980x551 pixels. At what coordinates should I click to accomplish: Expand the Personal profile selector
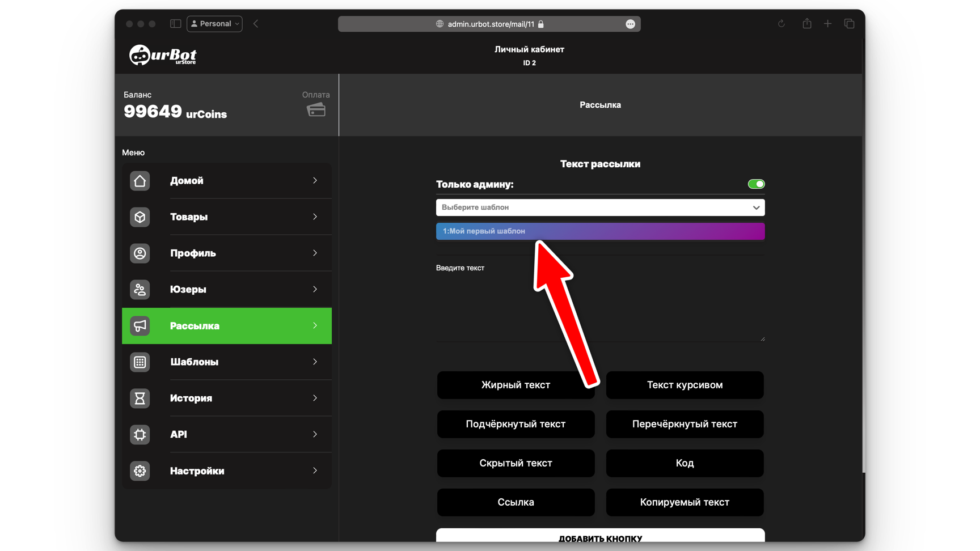coord(214,24)
